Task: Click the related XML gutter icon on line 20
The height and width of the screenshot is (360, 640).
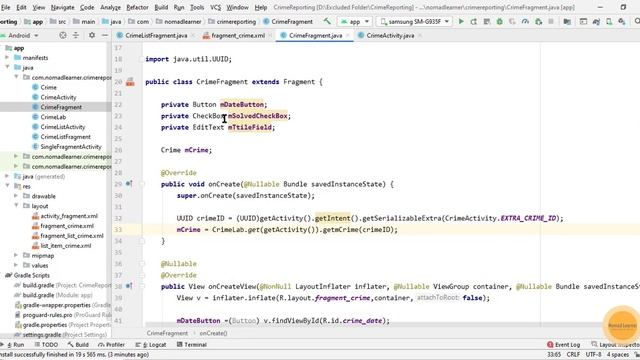Action: point(130,82)
